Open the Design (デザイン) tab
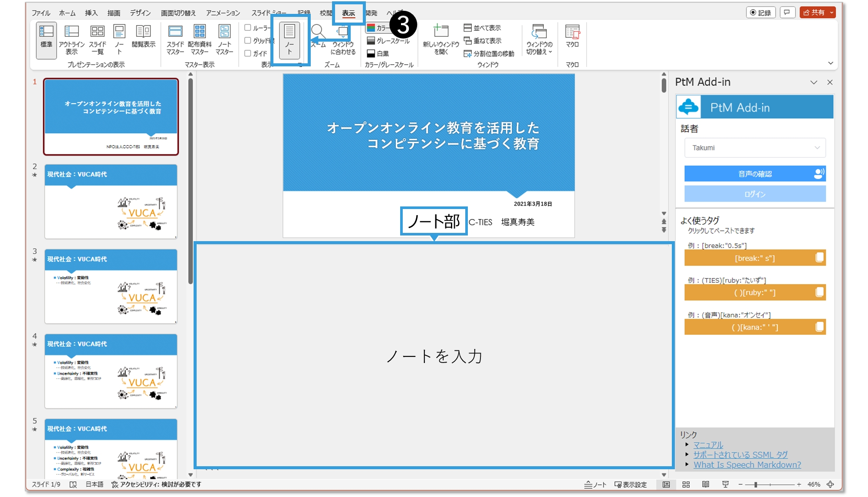 point(140,13)
